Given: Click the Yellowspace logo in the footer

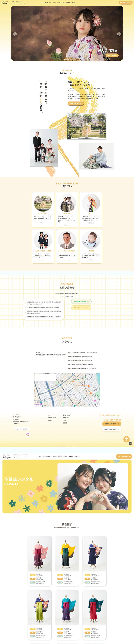Looking at the screenshot, I should point(17,416).
